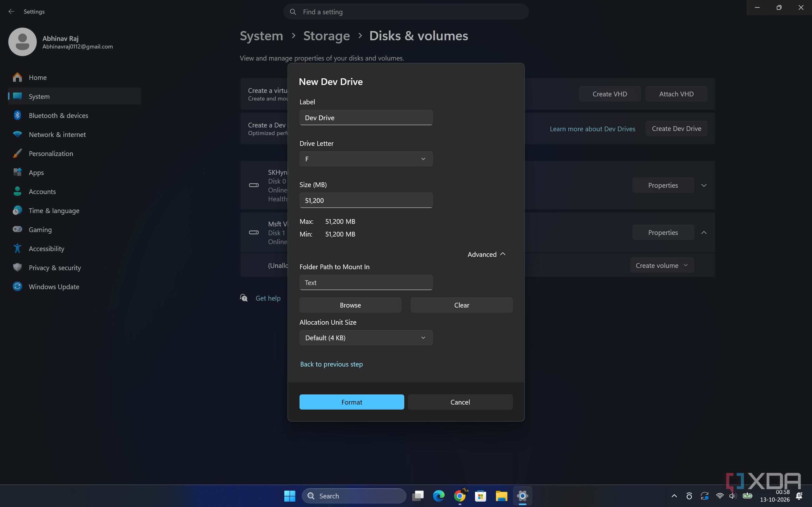The width and height of the screenshot is (812, 507).
Task: Click the Privacy & security shield icon
Action: pyautogui.click(x=17, y=268)
